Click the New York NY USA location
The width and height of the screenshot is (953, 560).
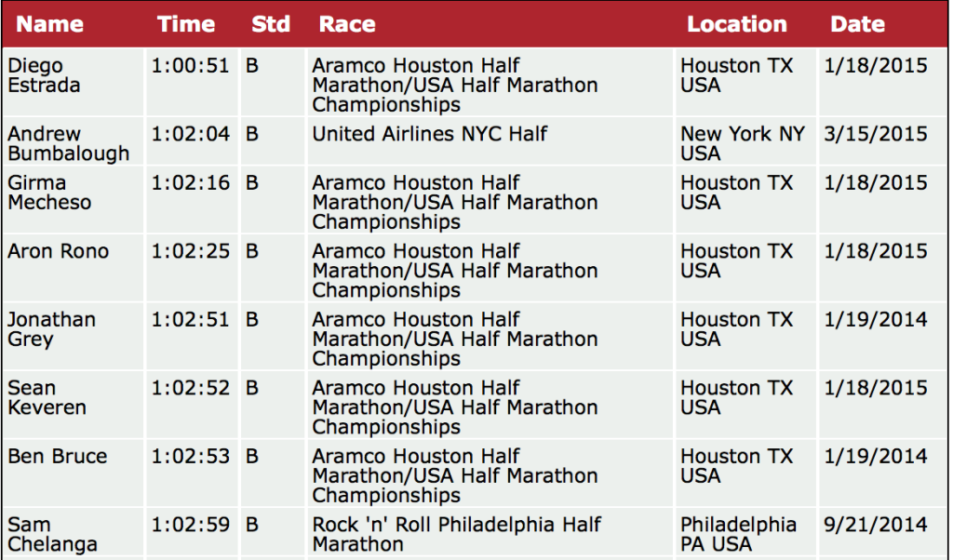(742, 143)
